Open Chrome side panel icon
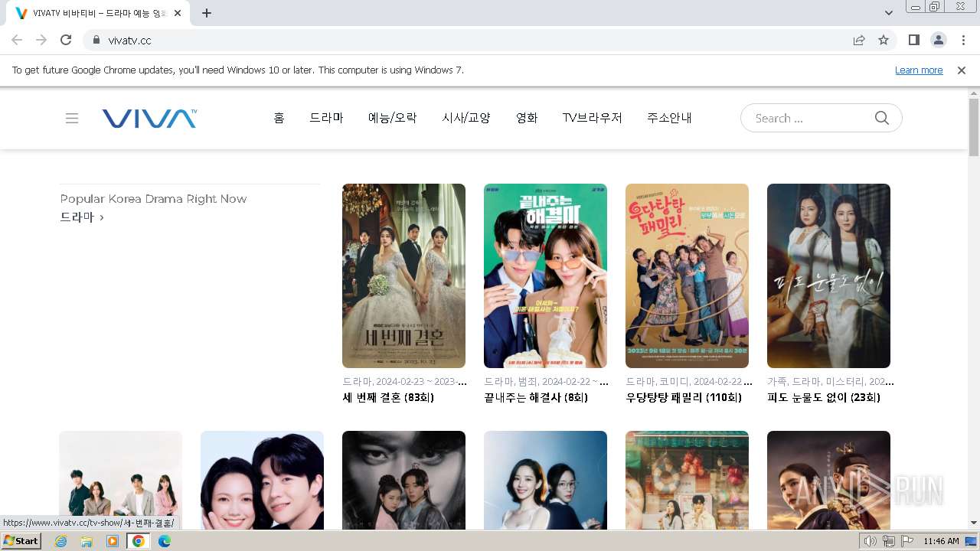 pos(913,40)
